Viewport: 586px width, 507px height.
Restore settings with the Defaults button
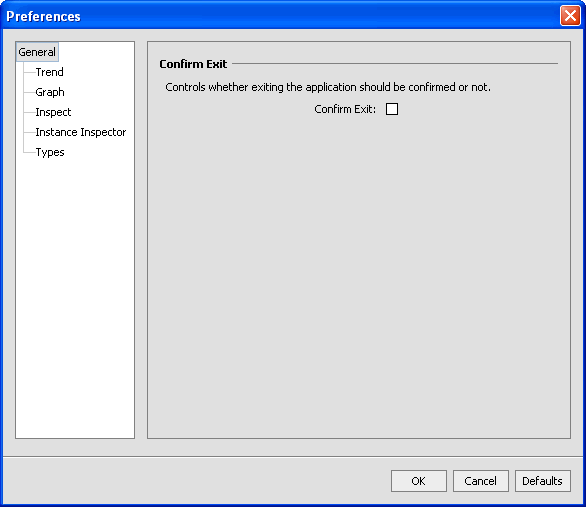[543, 481]
